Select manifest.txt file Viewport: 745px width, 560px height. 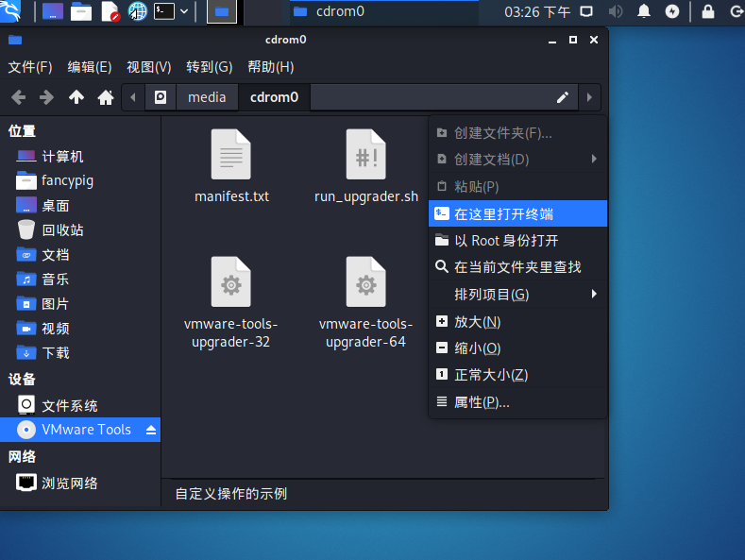pyautogui.click(x=231, y=166)
